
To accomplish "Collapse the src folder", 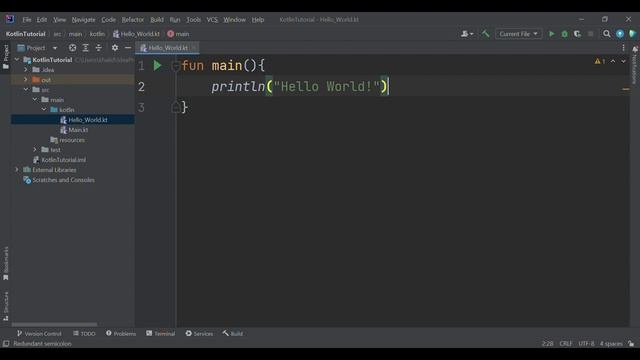I will (x=26, y=89).
